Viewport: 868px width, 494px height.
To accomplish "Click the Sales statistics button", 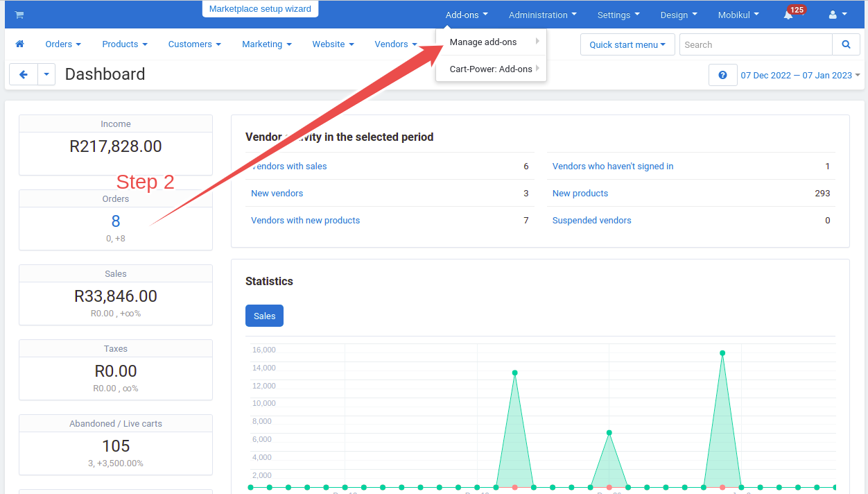I will (264, 316).
